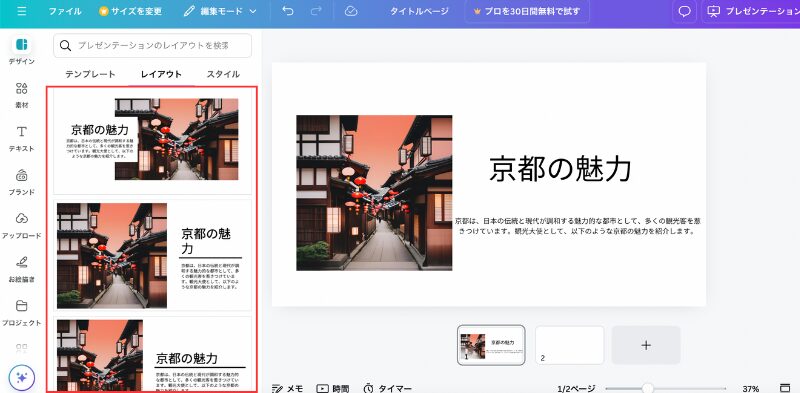The image size is (800, 393).
Task: Open the デザイン sidebar panel
Action: [21, 51]
